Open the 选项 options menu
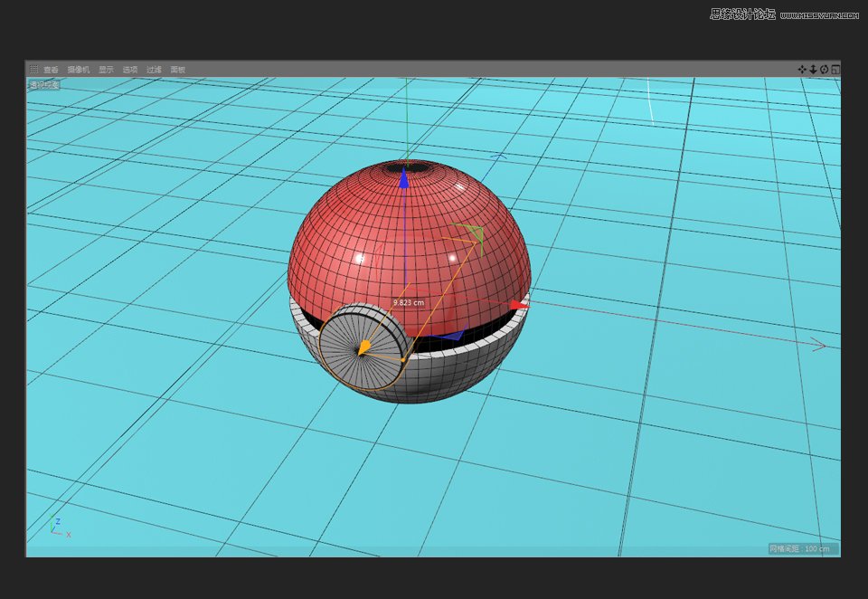The width and height of the screenshot is (868, 599). click(x=132, y=68)
